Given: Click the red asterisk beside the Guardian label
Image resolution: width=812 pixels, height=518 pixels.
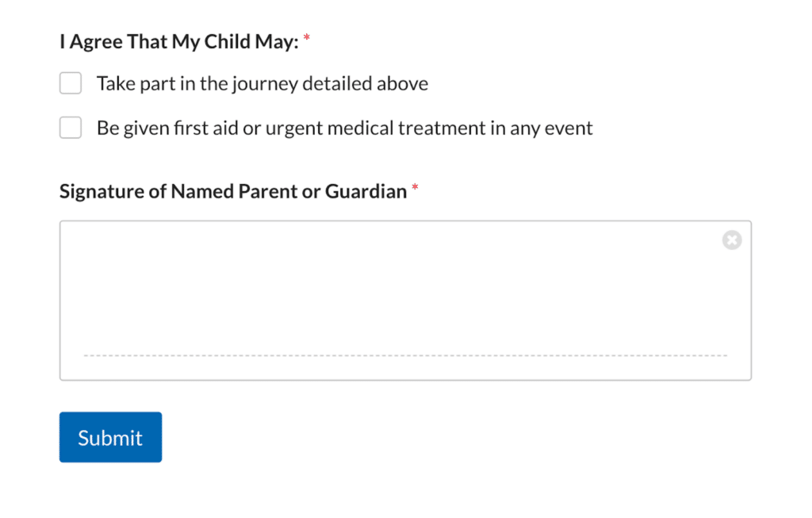Looking at the screenshot, I should pyautogui.click(x=415, y=188).
